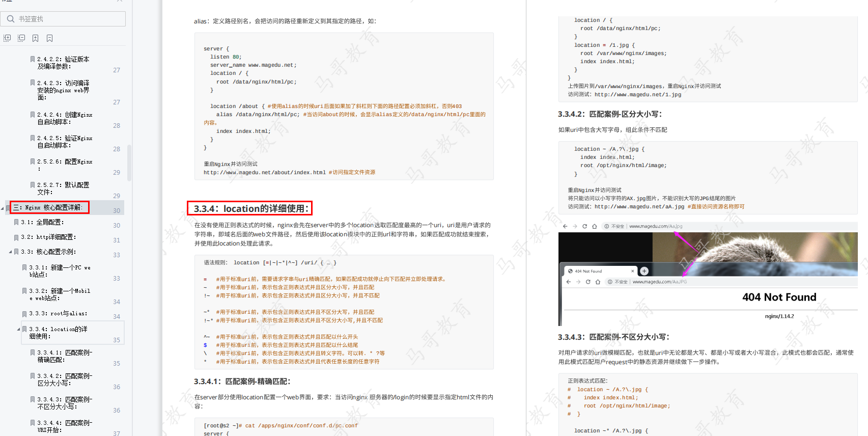The height and width of the screenshot is (436, 868).
Task: Click the bookmark panel vertical scrollbar
Action: (129, 163)
